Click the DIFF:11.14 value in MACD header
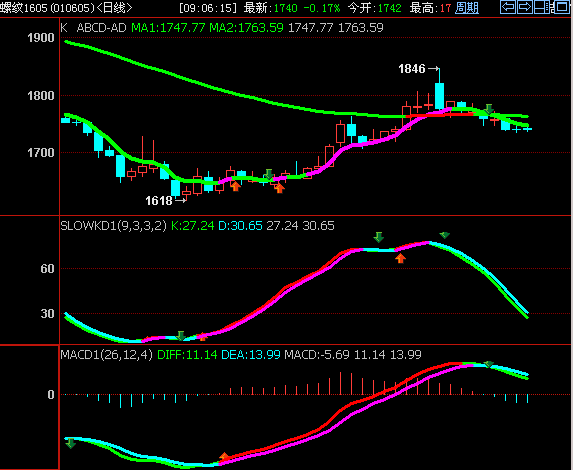 (187, 355)
